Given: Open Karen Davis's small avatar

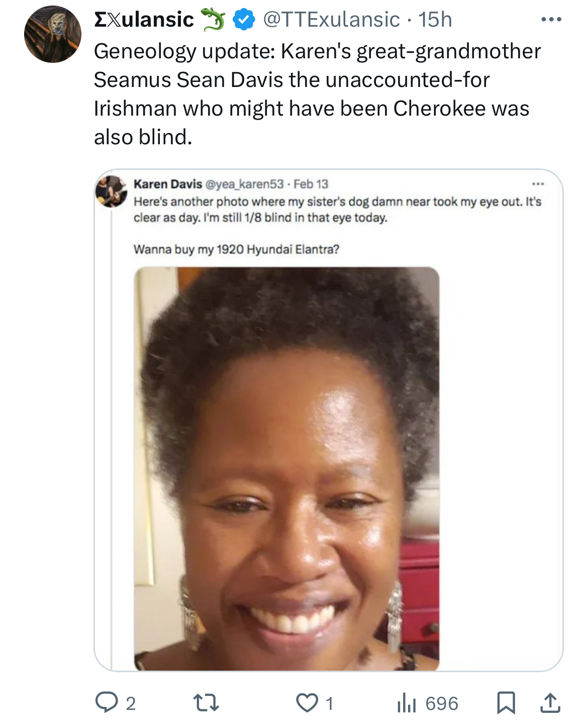Looking at the screenshot, I should tap(111, 192).
